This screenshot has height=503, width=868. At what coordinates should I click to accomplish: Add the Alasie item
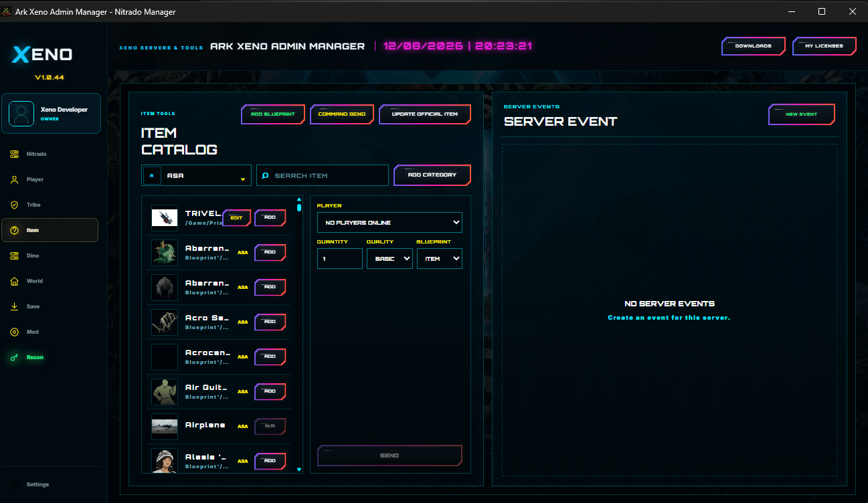pyautogui.click(x=270, y=462)
